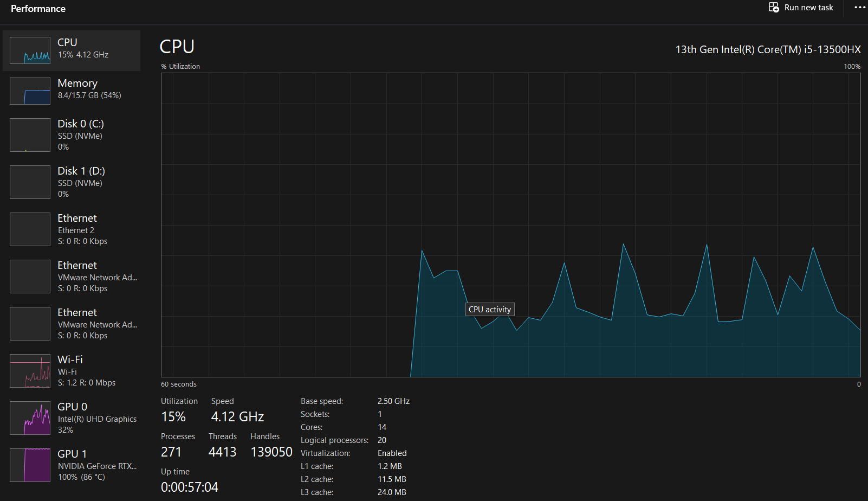Screen dimensions: 868x501
Task: Click the processor name i5-13500HX text
Action: coord(768,49)
